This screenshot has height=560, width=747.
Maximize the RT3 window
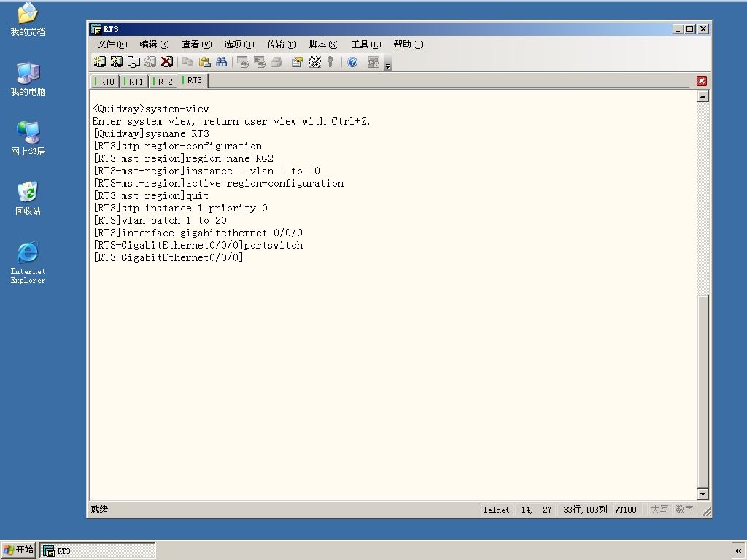[x=690, y=29]
